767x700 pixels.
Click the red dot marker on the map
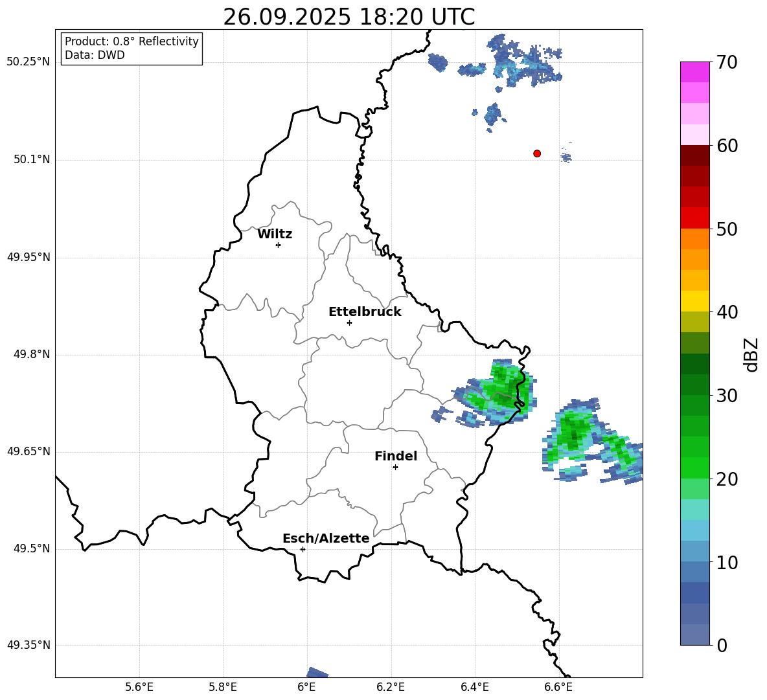click(537, 153)
